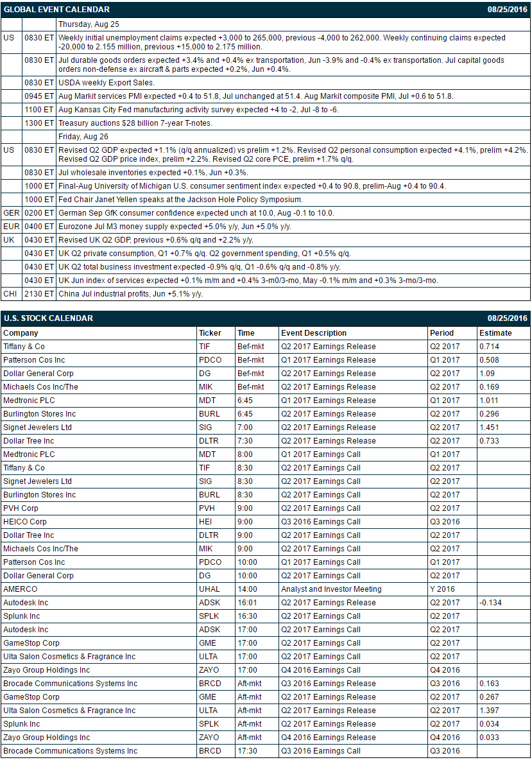
Task: Click the EUR country cell
Action: pyautogui.click(x=12, y=227)
